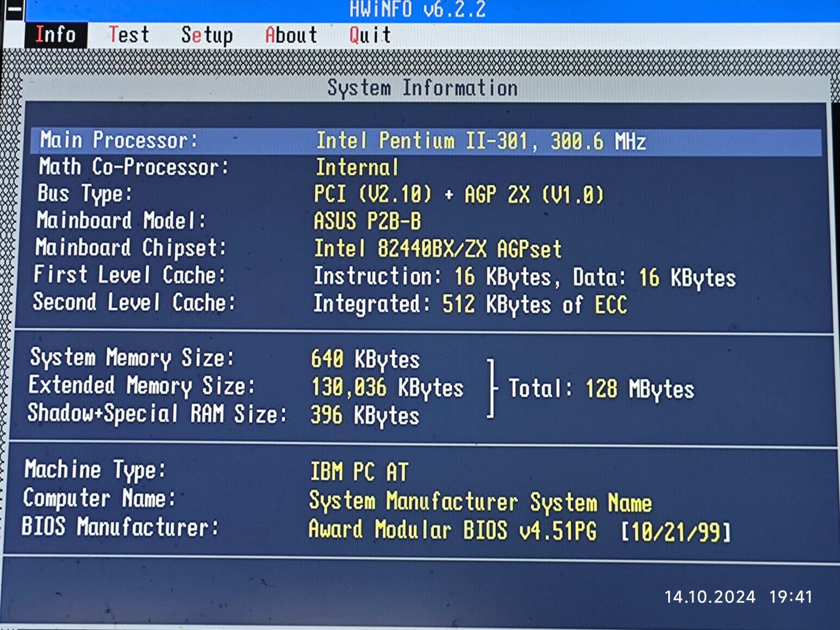Screen dimensions: 840x630
Task: Click the BIOS Manufacturer label
Action: 120,527
